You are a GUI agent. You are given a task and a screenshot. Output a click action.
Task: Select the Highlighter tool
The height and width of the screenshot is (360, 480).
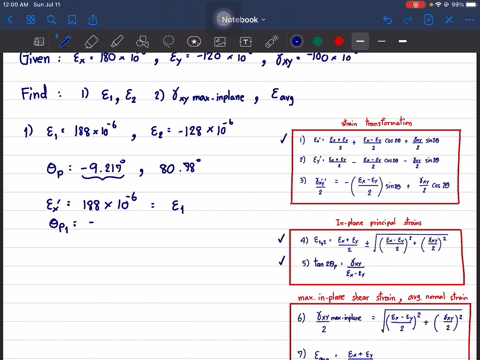(x=117, y=42)
